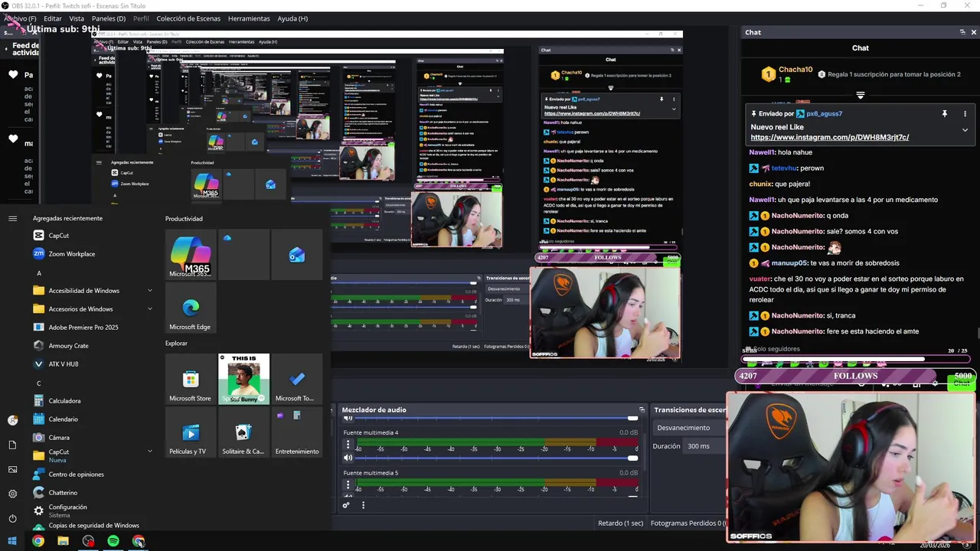Open Fuente multimedia 5 options menu
Image resolution: width=980 pixels, height=551 pixels.
[x=348, y=484]
